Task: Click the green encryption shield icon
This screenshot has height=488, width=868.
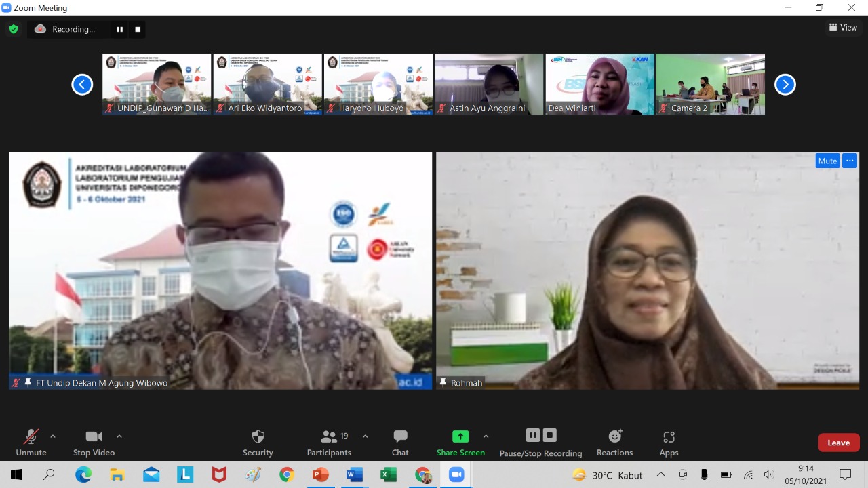Action: [x=14, y=29]
